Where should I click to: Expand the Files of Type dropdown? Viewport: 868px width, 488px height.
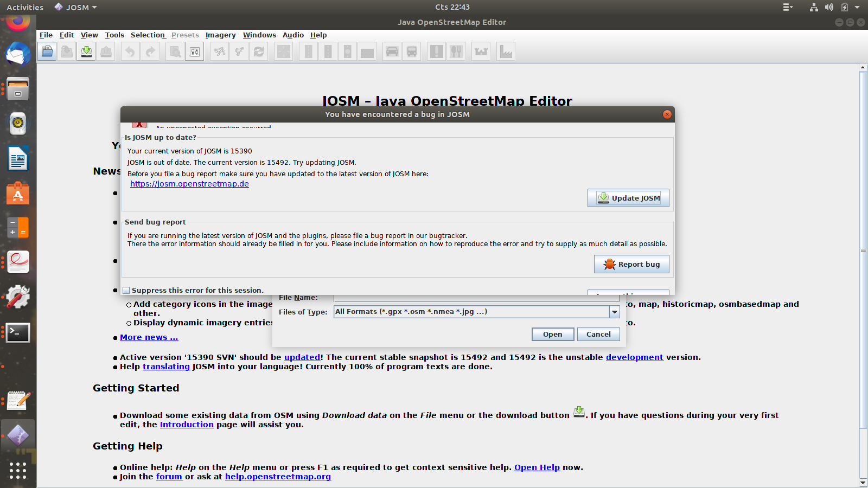614,312
